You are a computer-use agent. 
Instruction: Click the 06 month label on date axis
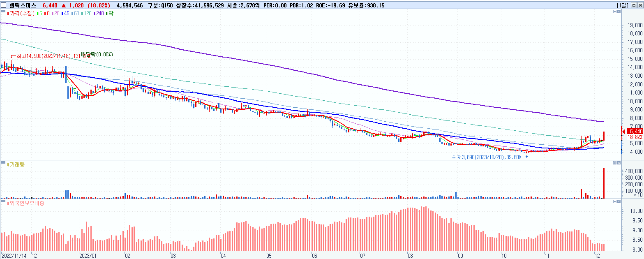coord(315,255)
